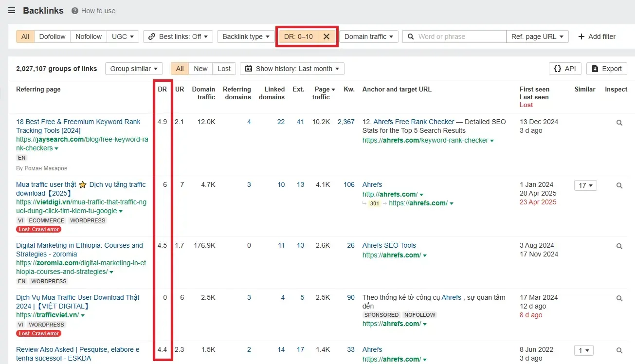Expand the Best links: Off dropdown

click(178, 36)
